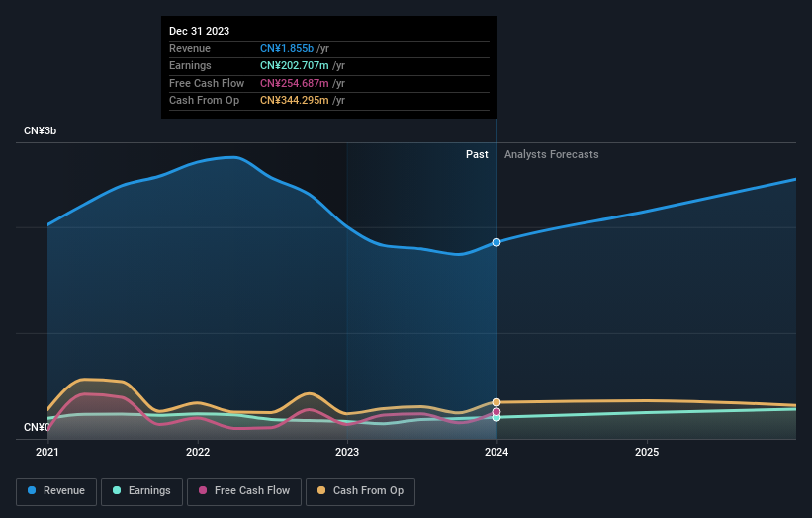Viewport: 812px width, 518px height.
Task: Click the Past section label
Action: (477, 155)
